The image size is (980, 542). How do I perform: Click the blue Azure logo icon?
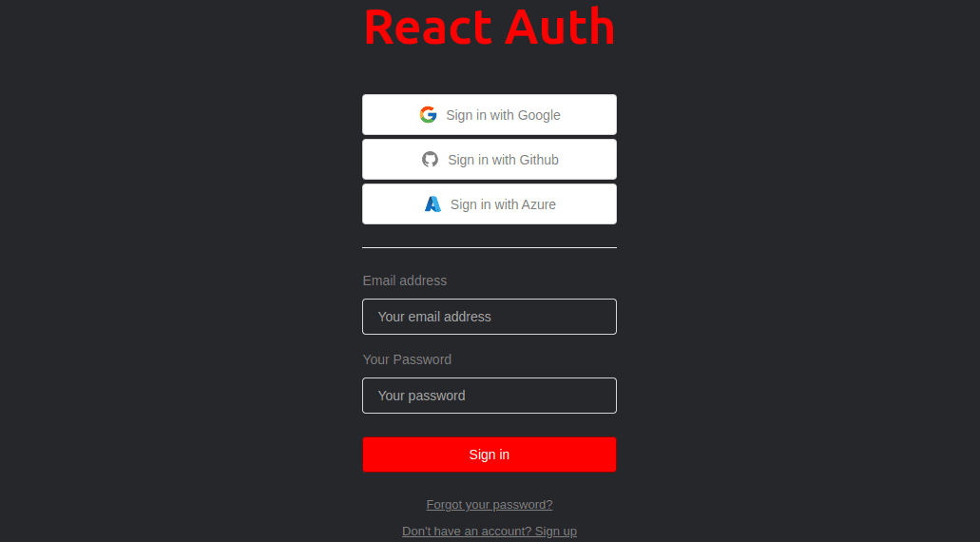pos(432,204)
